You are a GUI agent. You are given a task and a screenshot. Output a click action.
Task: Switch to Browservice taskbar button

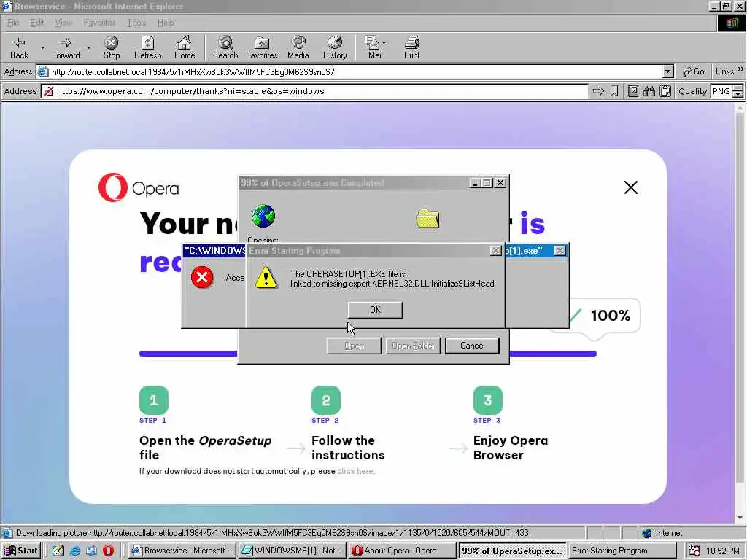[x=182, y=551]
